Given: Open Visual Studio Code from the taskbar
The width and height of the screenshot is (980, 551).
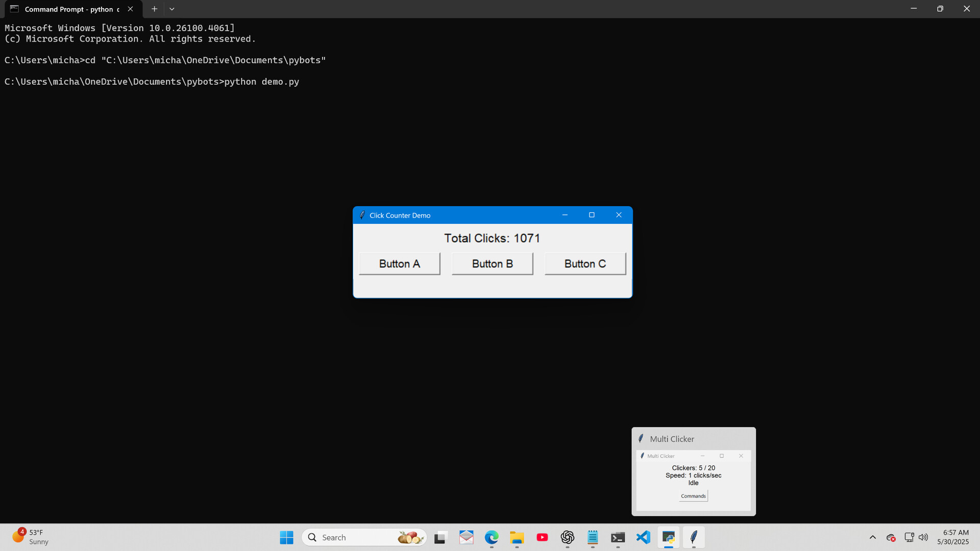Looking at the screenshot, I should point(643,537).
